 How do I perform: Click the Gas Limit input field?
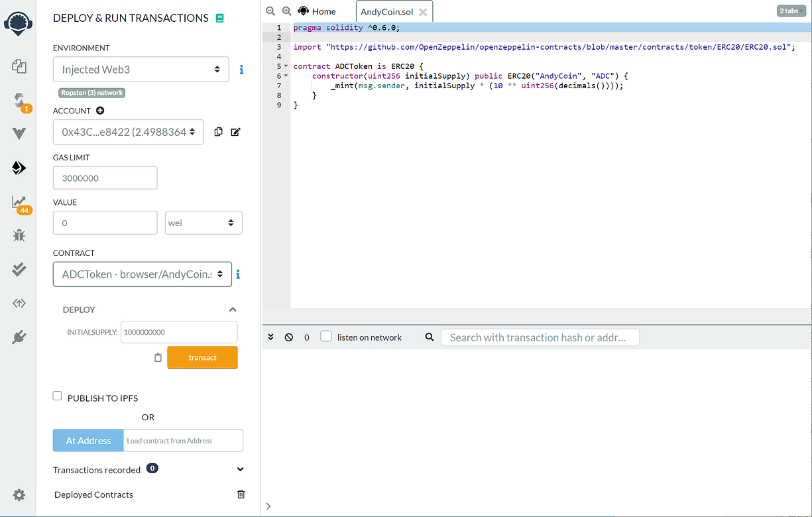[x=105, y=178]
